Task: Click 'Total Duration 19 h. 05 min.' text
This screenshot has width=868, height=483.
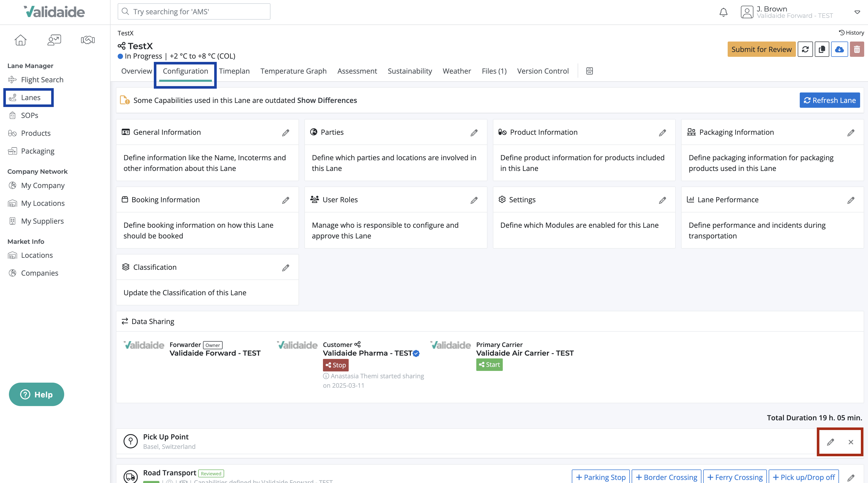Action: 815,418
